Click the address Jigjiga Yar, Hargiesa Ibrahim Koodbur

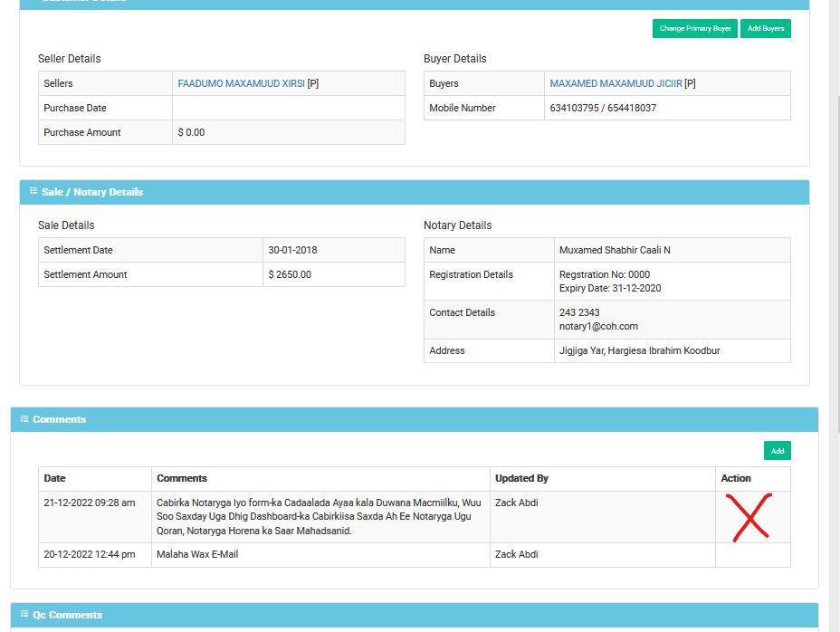pyautogui.click(x=640, y=350)
